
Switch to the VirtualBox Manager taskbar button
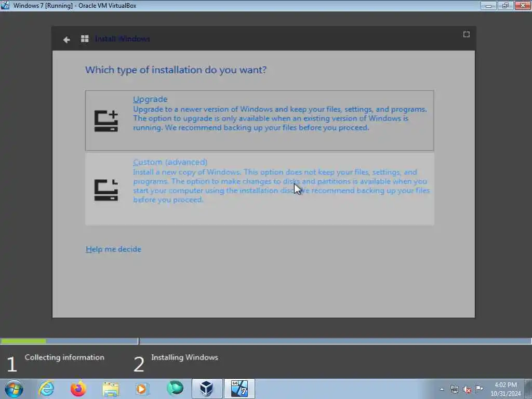(x=207, y=389)
